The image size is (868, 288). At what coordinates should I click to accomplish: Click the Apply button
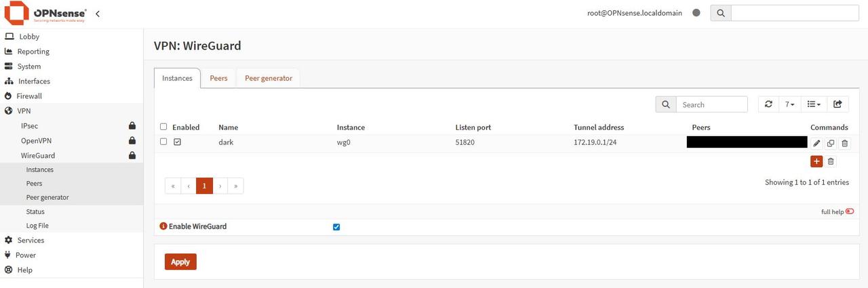tap(180, 262)
